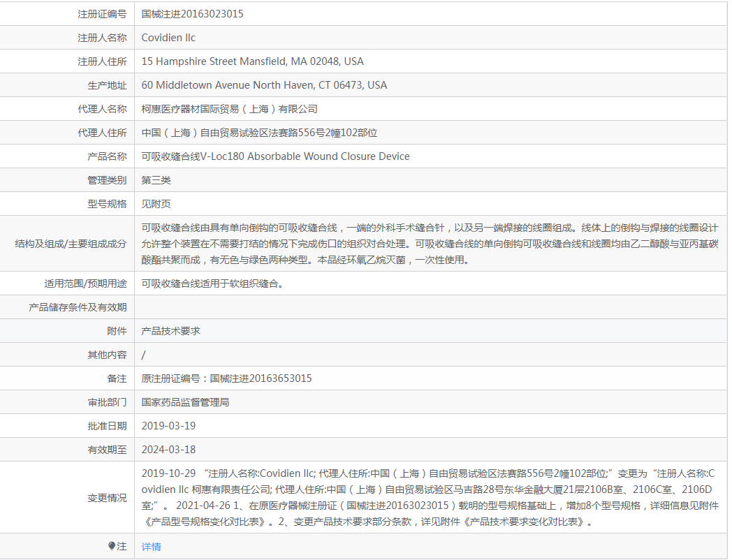732x560 pixels.
Task: Click the 其他内容 row label
Action: tap(108, 355)
